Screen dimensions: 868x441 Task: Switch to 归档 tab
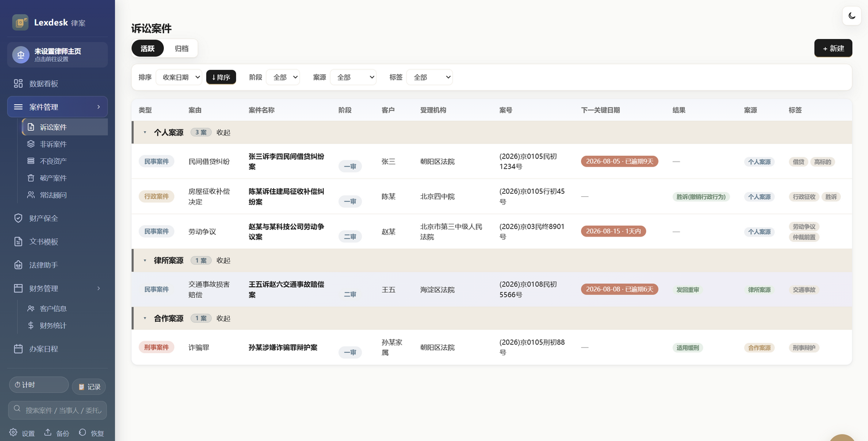click(182, 48)
